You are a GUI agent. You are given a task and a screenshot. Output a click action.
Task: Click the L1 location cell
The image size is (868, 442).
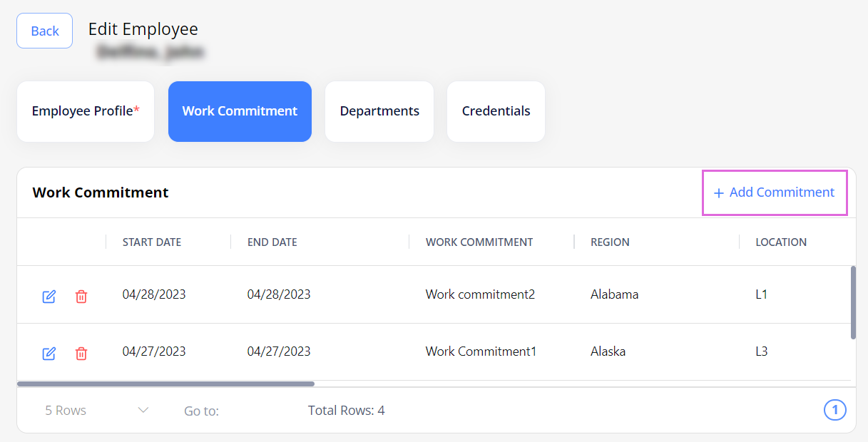click(762, 294)
